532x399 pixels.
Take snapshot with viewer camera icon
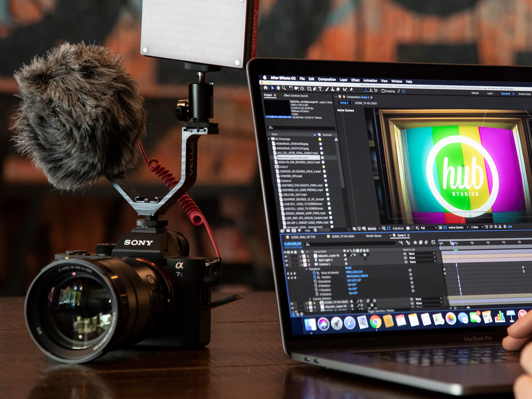pyautogui.click(x=408, y=228)
